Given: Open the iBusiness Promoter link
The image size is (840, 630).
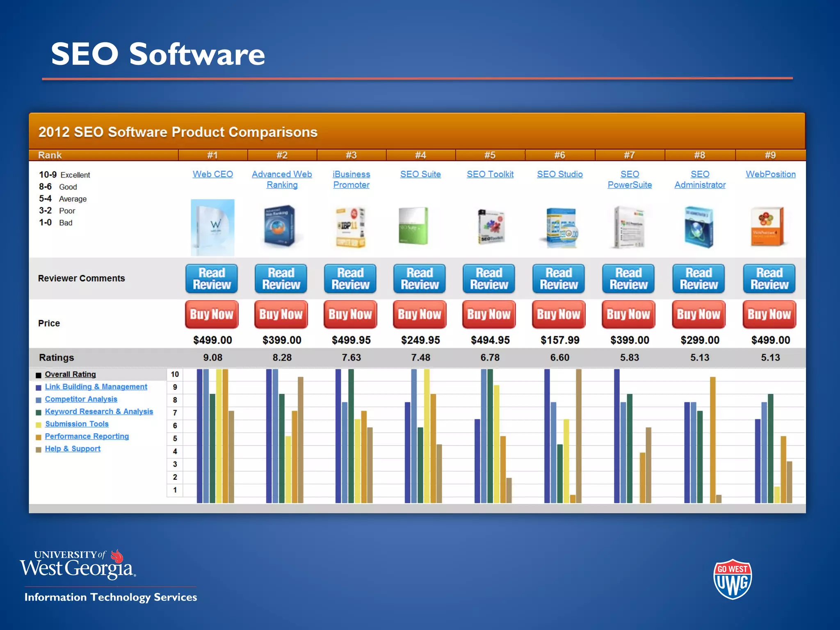Looking at the screenshot, I should coord(351,179).
